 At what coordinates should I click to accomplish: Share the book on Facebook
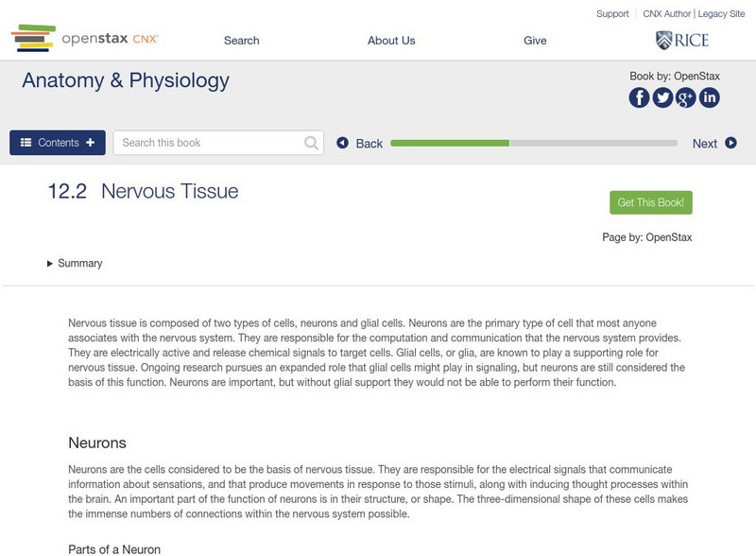tap(640, 97)
